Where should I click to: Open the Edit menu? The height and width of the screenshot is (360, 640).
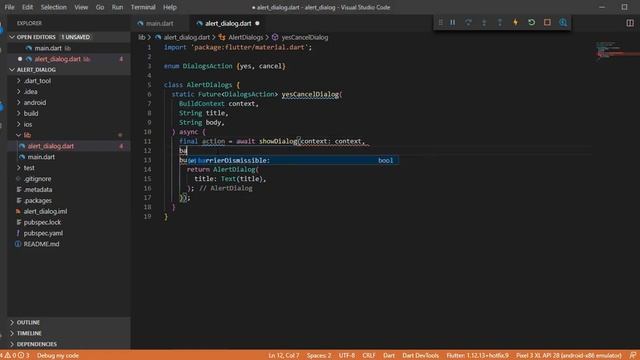point(27,7)
